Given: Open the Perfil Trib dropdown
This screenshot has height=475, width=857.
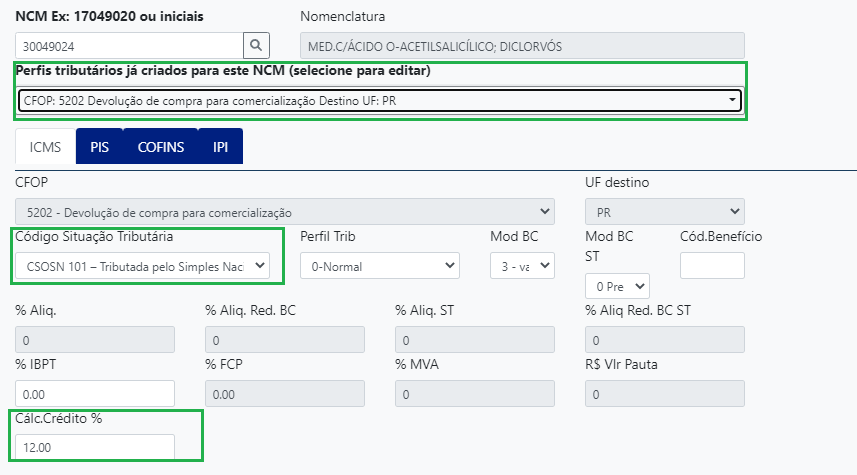Looking at the screenshot, I should (380, 265).
